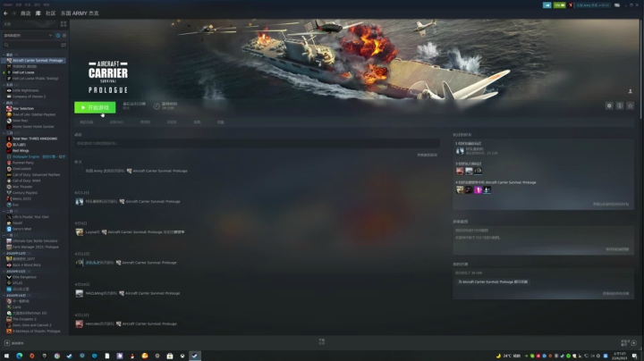Collapse the group containing Little Nightmares
The height and width of the screenshot is (361, 644).
(x=4, y=85)
